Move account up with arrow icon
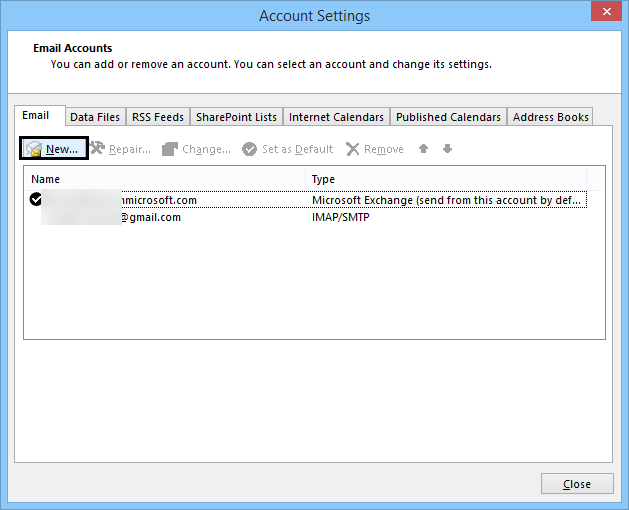 point(423,149)
